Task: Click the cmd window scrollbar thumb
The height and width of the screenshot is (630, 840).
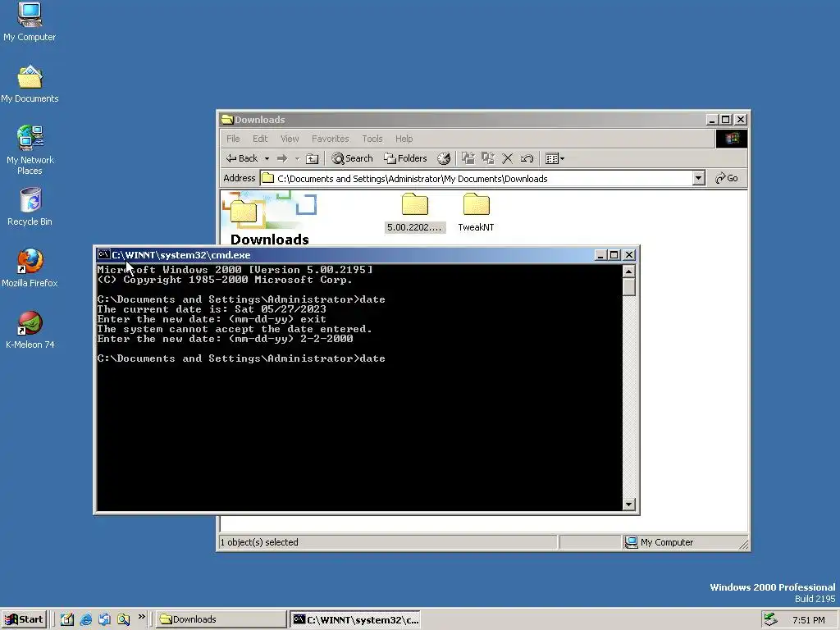Action: point(629,286)
